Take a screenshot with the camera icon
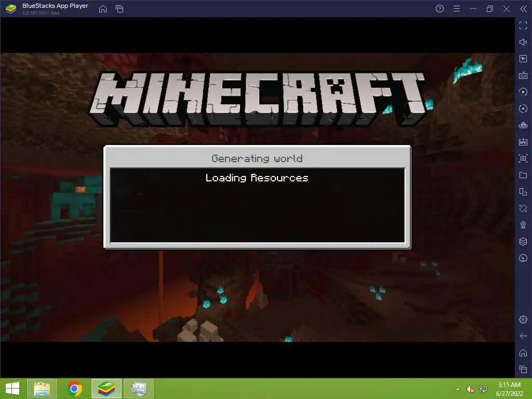 pyautogui.click(x=523, y=158)
